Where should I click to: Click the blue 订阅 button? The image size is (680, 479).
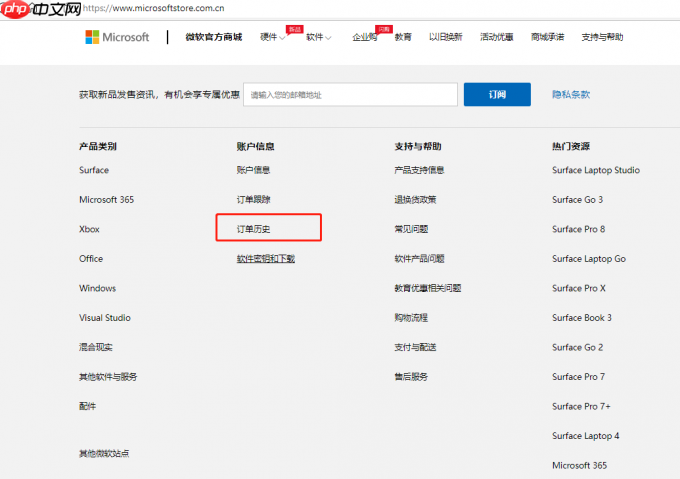tap(497, 94)
